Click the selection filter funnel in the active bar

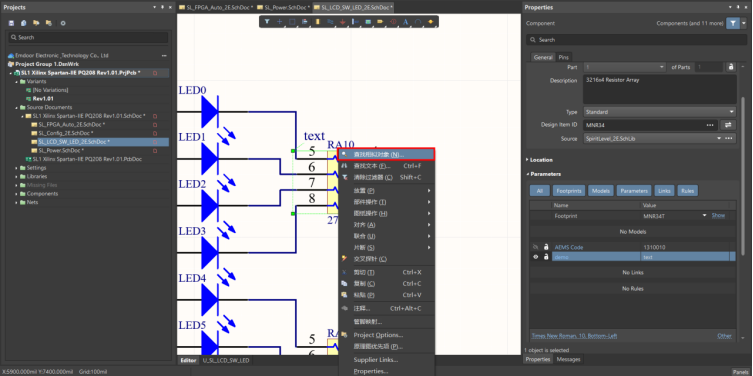point(267,22)
